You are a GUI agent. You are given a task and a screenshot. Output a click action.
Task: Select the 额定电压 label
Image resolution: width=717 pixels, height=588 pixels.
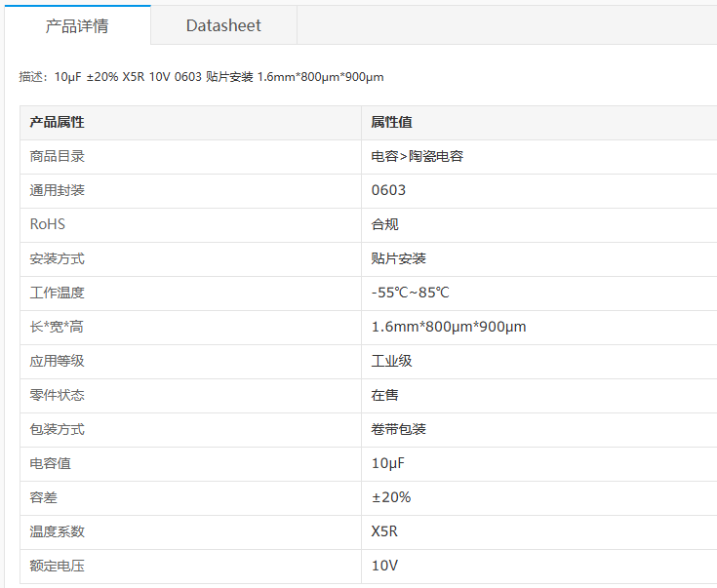click(58, 566)
